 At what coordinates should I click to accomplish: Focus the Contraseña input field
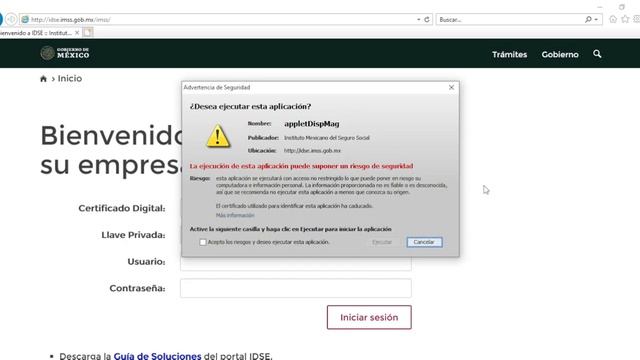click(x=296, y=288)
